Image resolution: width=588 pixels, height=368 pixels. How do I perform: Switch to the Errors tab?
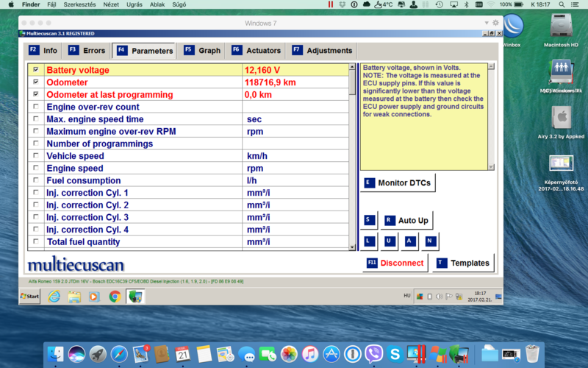87,50
